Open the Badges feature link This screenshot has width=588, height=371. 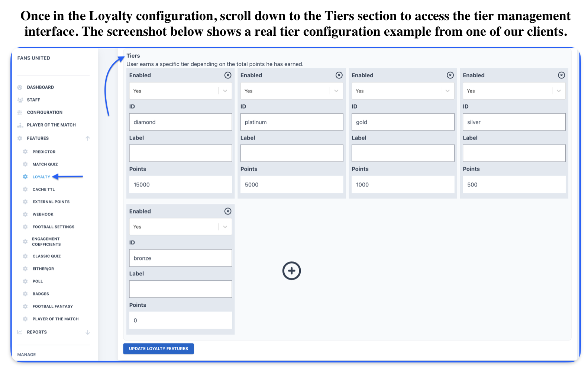pyautogui.click(x=41, y=294)
